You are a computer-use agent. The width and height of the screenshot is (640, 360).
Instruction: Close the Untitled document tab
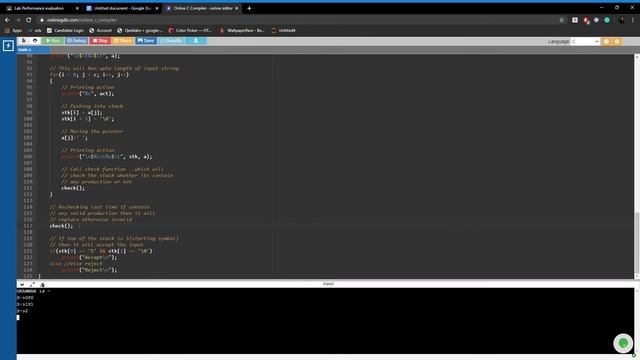pos(157,8)
